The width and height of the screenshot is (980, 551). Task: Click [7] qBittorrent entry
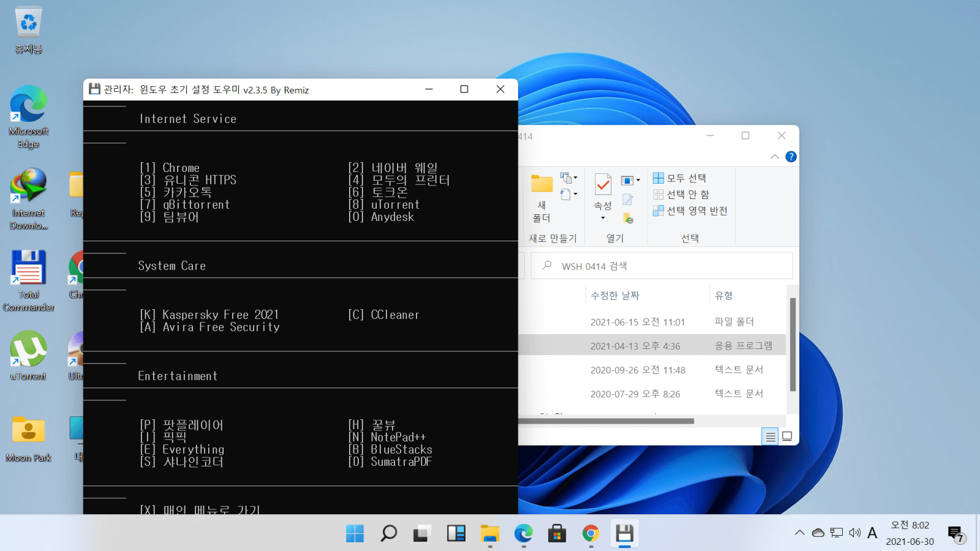click(x=185, y=204)
